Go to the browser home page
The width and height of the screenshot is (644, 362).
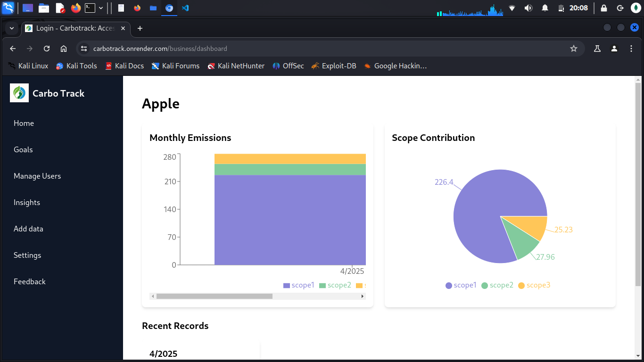[x=64, y=49]
